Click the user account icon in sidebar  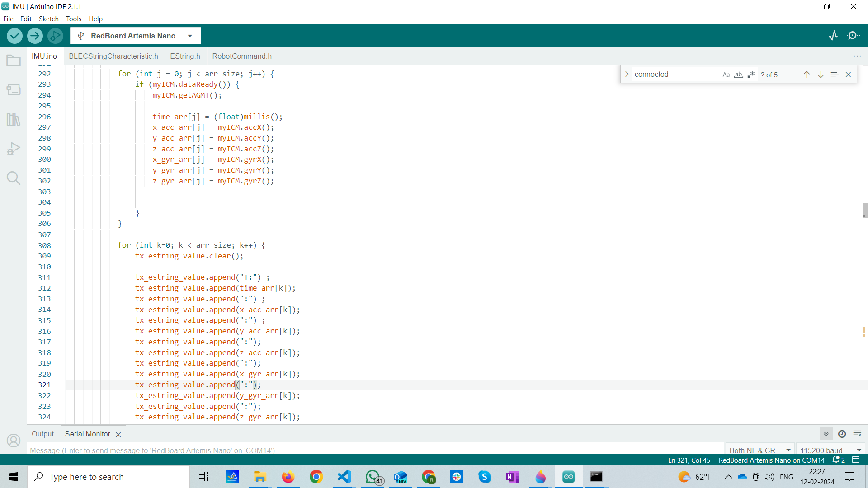(x=14, y=441)
